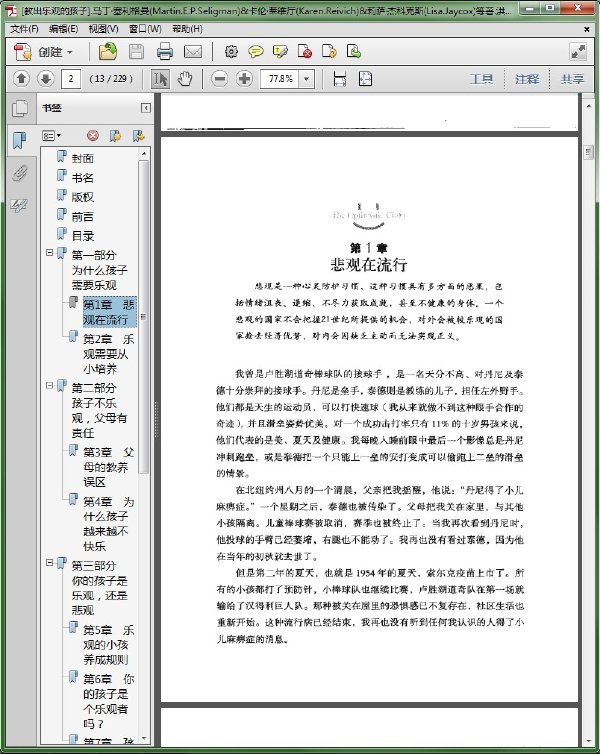The width and height of the screenshot is (600, 754).
Task: Select the 前言 bookmark
Action: 82,217
